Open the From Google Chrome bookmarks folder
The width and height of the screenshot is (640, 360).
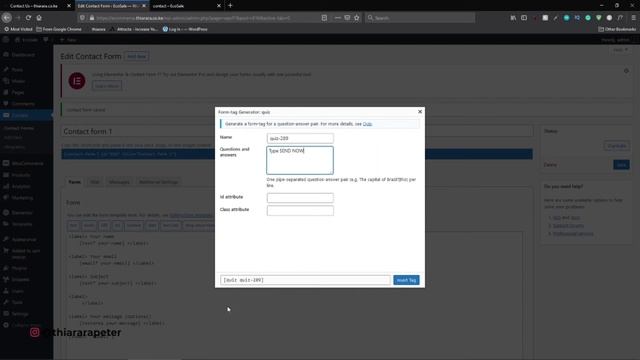pos(59,29)
